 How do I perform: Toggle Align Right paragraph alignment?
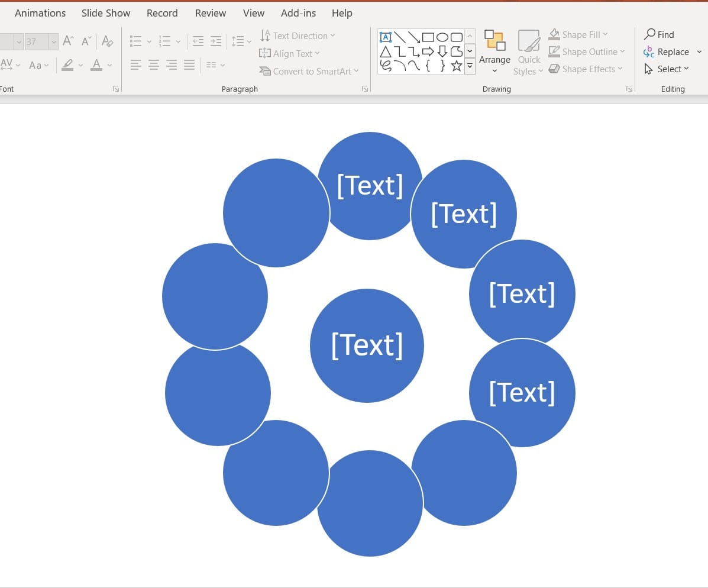click(x=172, y=65)
